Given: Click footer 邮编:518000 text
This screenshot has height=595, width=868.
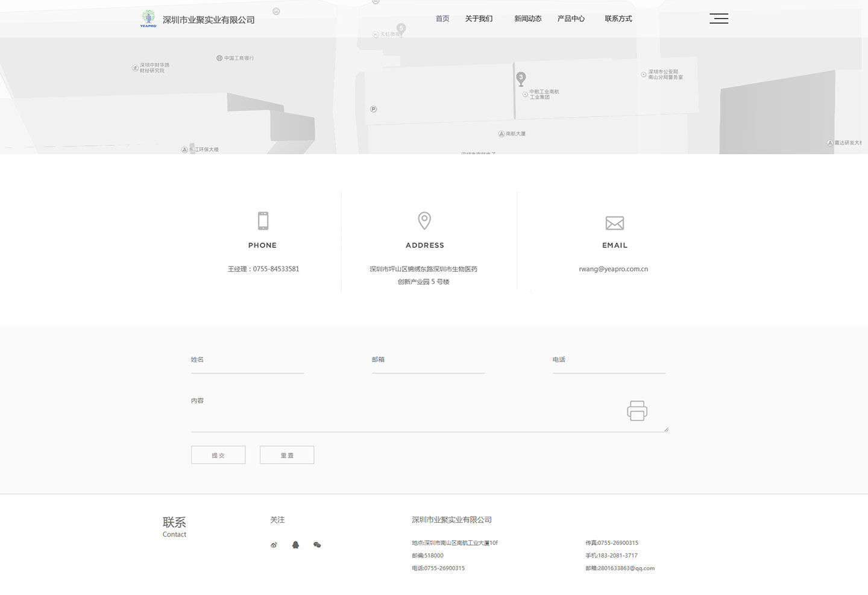Looking at the screenshot, I should [x=427, y=555].
